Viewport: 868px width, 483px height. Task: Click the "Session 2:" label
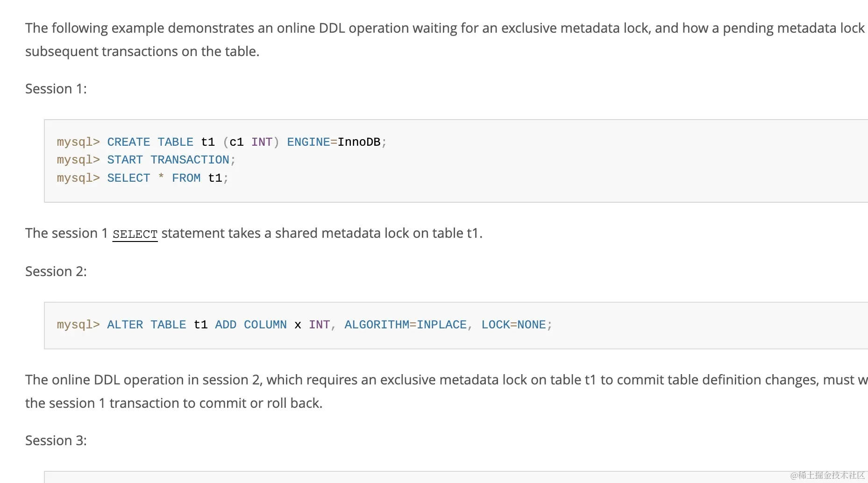56,271
